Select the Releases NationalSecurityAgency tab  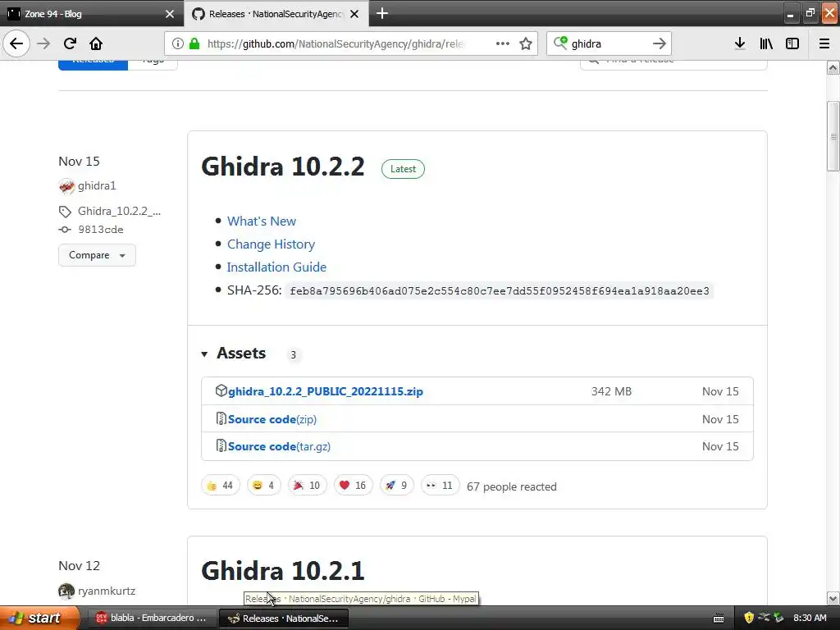(x=276, y=13)
